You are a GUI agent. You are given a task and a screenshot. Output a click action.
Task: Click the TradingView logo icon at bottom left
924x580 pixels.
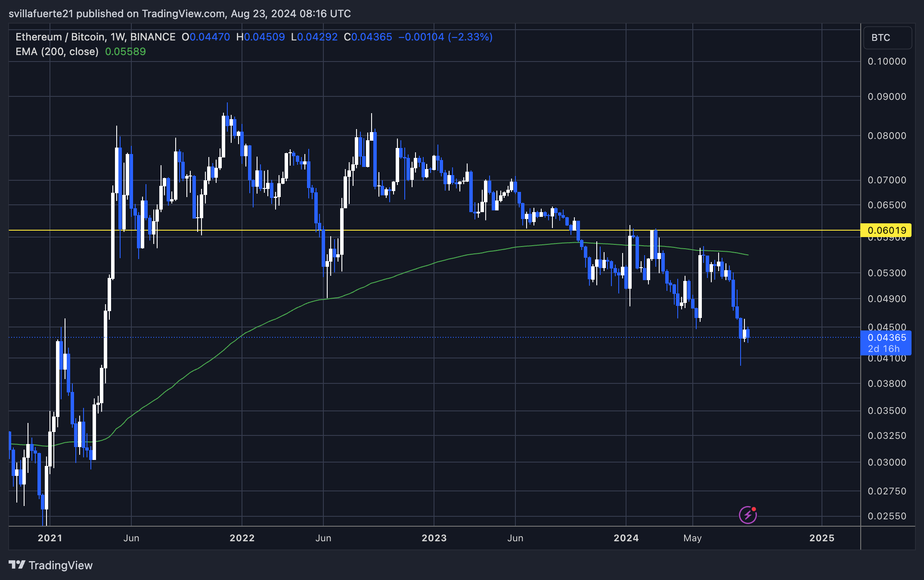(x=17, y=565)
